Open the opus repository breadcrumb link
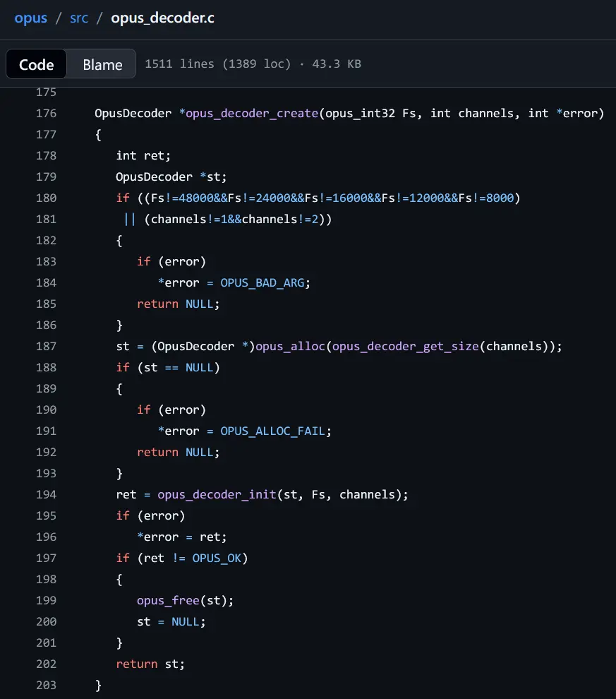This screenshot has height=699, width=616. coord(30,18)
